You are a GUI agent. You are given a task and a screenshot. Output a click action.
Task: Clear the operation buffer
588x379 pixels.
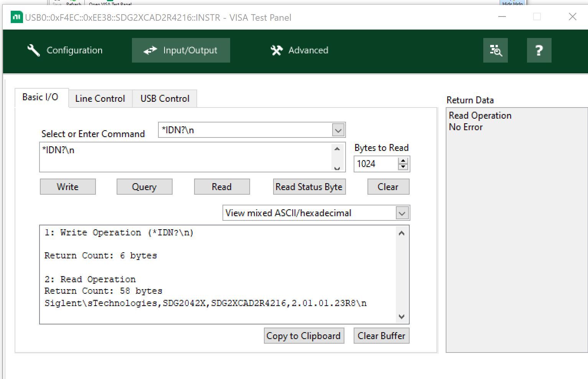pyautogui.click(x=381, y=336)
